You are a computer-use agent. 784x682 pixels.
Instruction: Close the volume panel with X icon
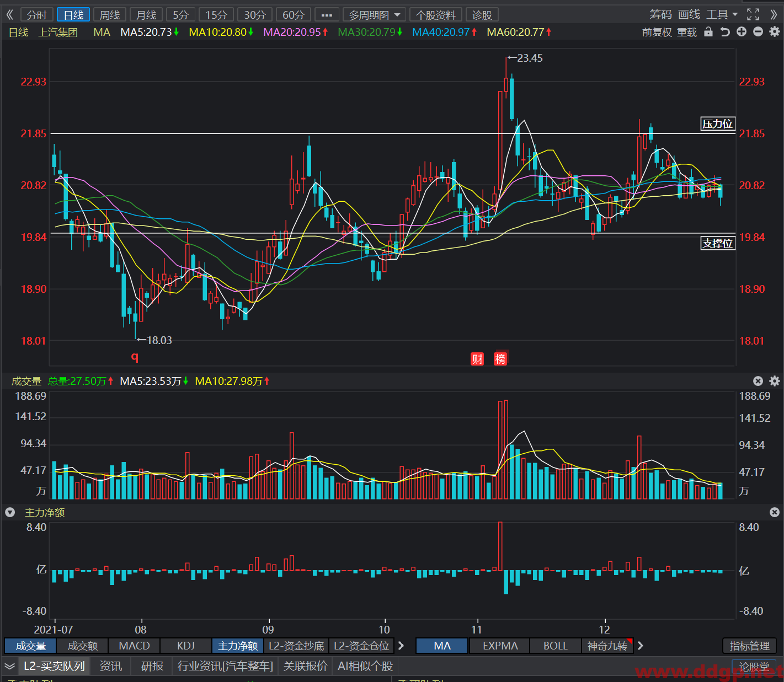pos(758,381)
